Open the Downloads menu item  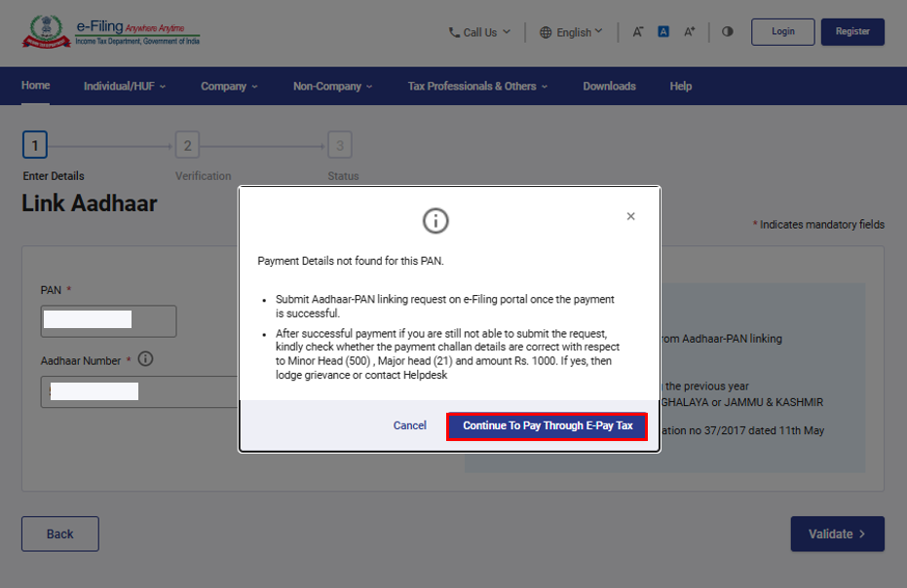pyautogui.click(x=609, y=86)
